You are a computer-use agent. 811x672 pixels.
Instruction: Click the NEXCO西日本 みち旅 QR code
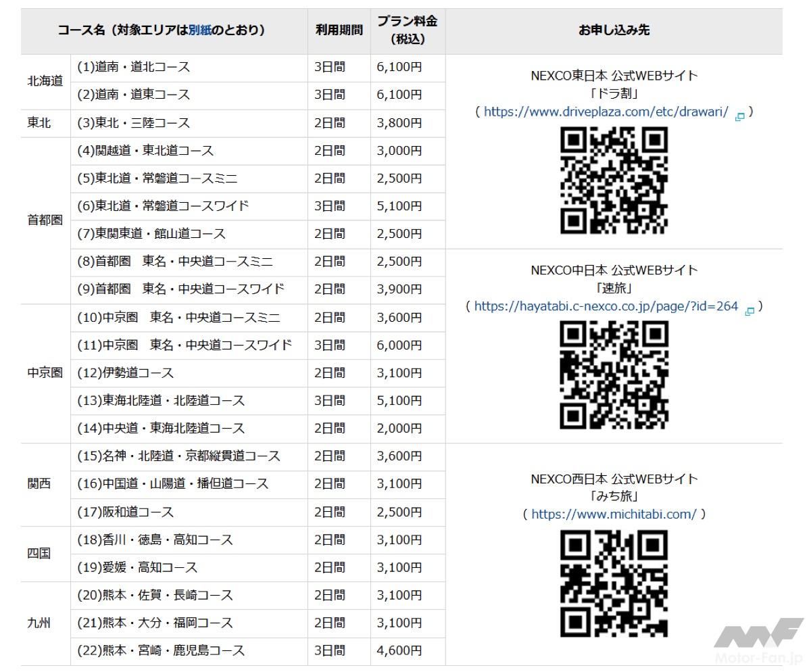pyautogui.click(x=614, y=583)
